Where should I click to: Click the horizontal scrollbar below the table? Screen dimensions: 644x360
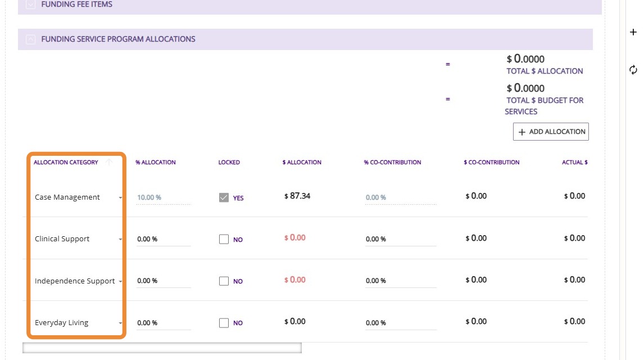tap(162, 348)
